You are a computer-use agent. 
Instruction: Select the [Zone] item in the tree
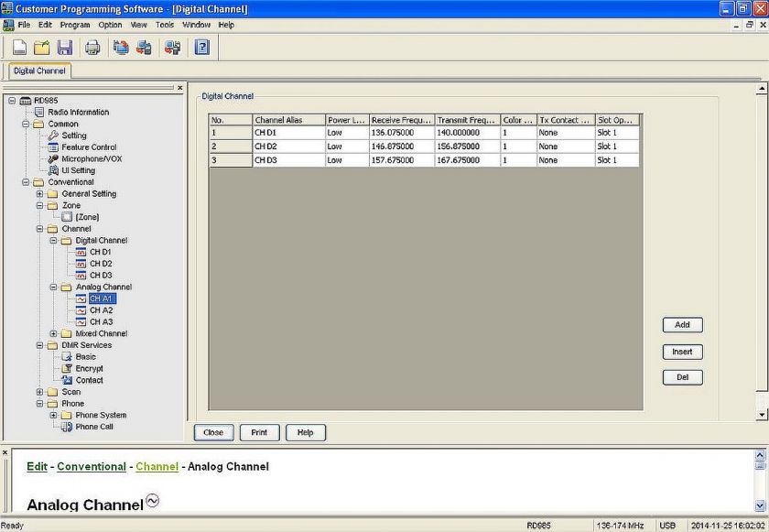[x=87, y=217]
